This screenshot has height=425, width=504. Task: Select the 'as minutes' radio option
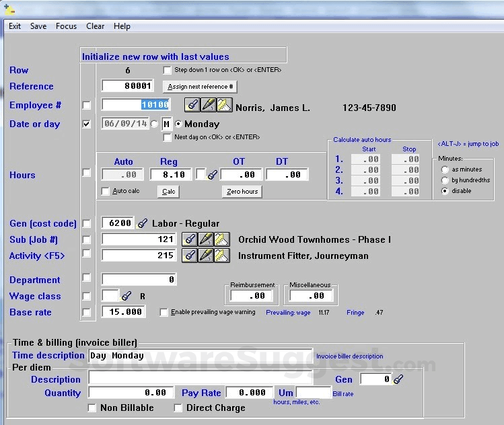click(x=445, y=170)
